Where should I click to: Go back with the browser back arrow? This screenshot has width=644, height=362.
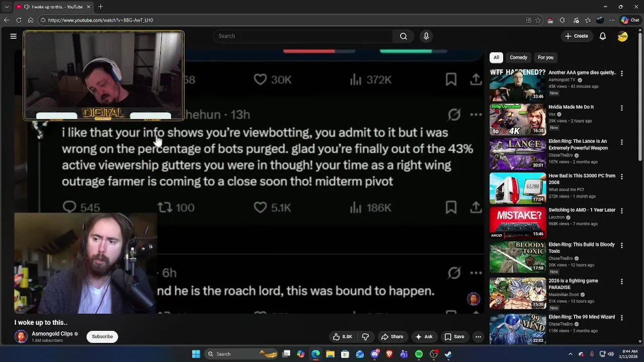pyautogui.click(x=7, y=20)
